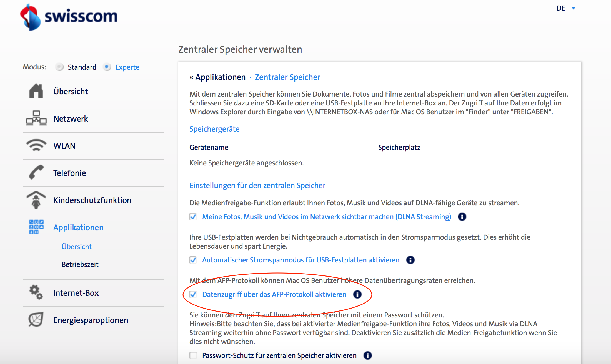Open the Energiesparoptionen menu item

coord(91,320)
